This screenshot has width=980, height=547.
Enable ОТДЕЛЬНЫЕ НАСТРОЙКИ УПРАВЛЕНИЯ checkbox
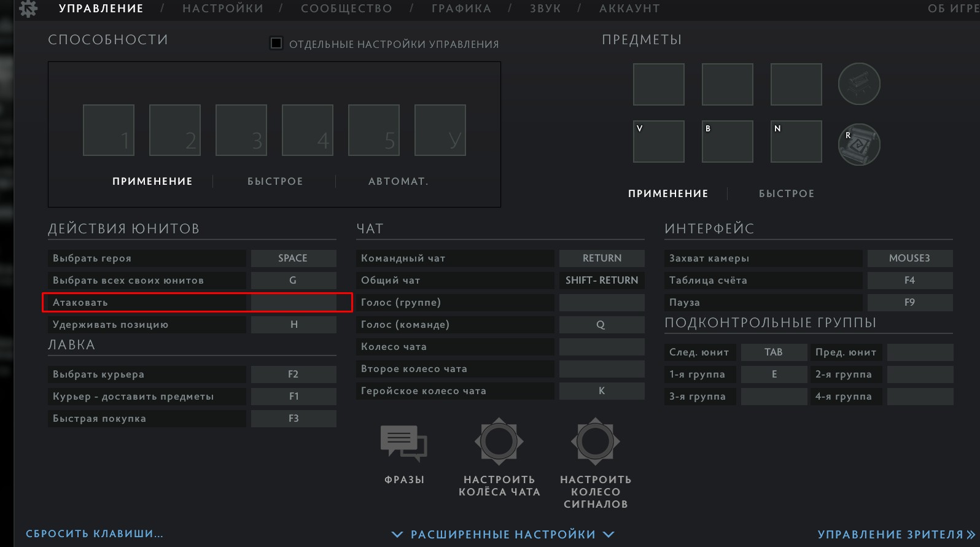pyautogui.click(x=276, y=43)
